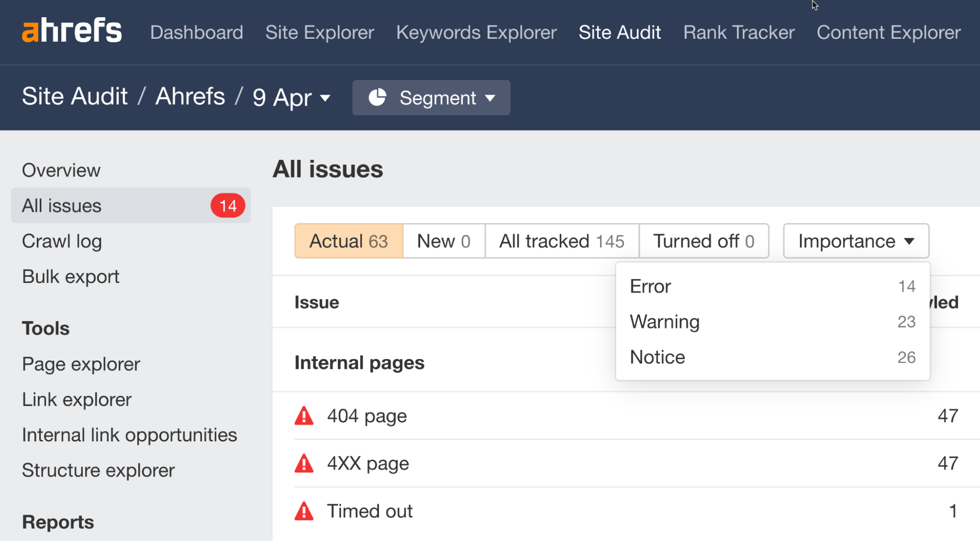Click the Segment pie chart icon

[378, 97]
